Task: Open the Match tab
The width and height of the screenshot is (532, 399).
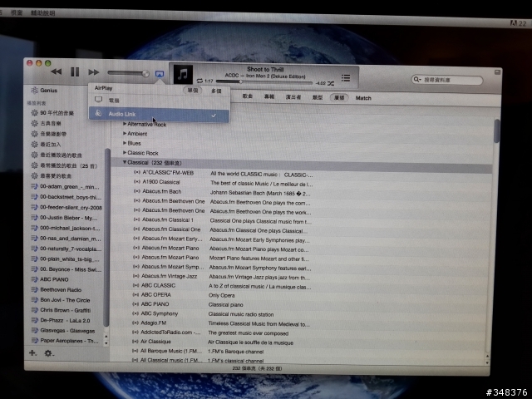Action: [363, 98]
